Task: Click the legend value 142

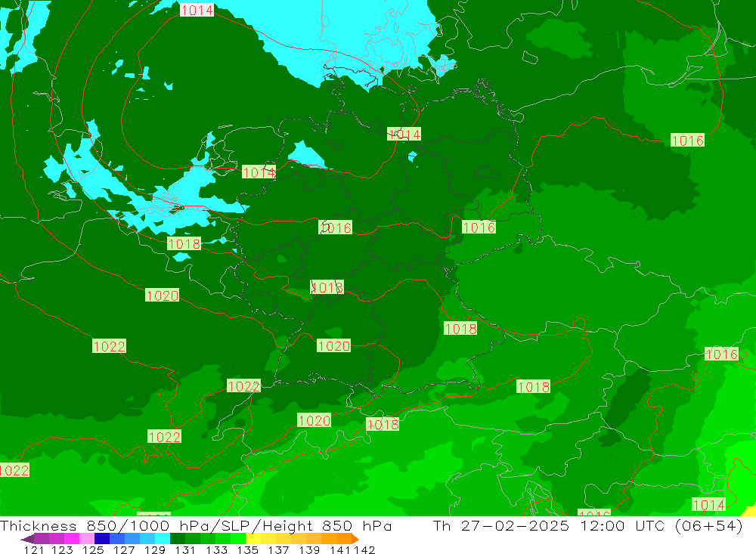Action: click(364, 549)
